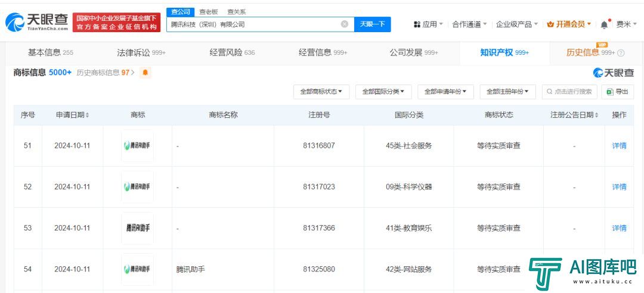Screen dimensions: 644x293
Task: Switch to the 基本信息 tab
Action: tap(51, 52)
